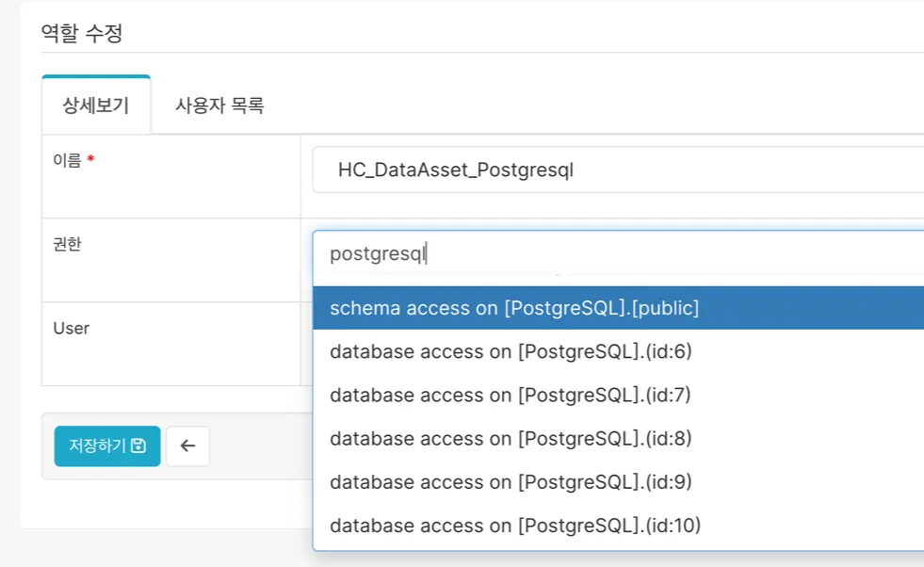Click the red required asterisk beside 이름

tap(90, 160)
